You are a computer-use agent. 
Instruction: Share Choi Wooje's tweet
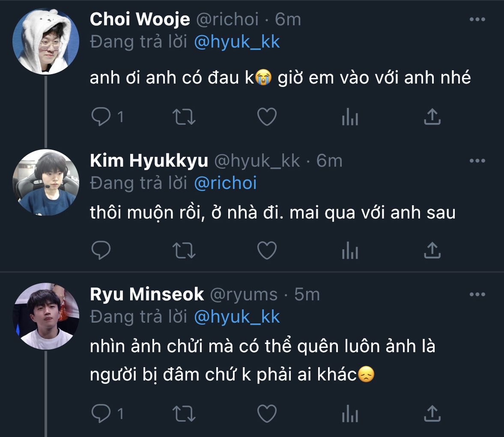coord(432,117)
